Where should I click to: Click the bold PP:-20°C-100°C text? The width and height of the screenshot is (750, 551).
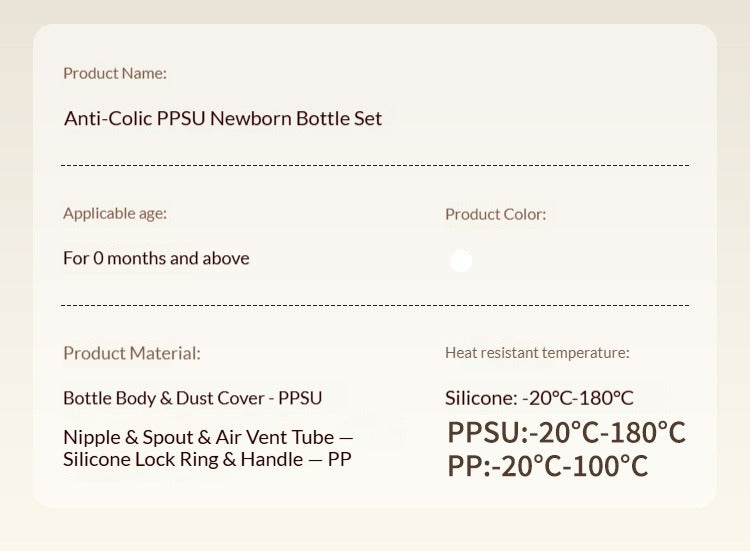point(547,466)
